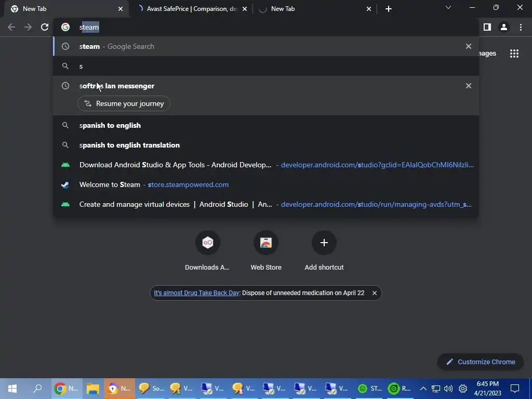Open the Avast browser taskbar item
Viewport: 532px width, 399px height.
pyautogui.click(x=119, y=389)
